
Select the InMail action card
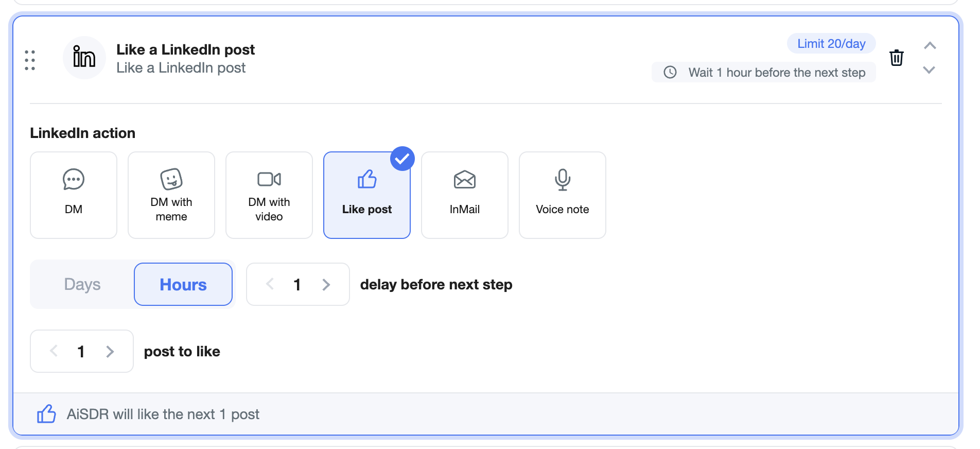(465, 195)
